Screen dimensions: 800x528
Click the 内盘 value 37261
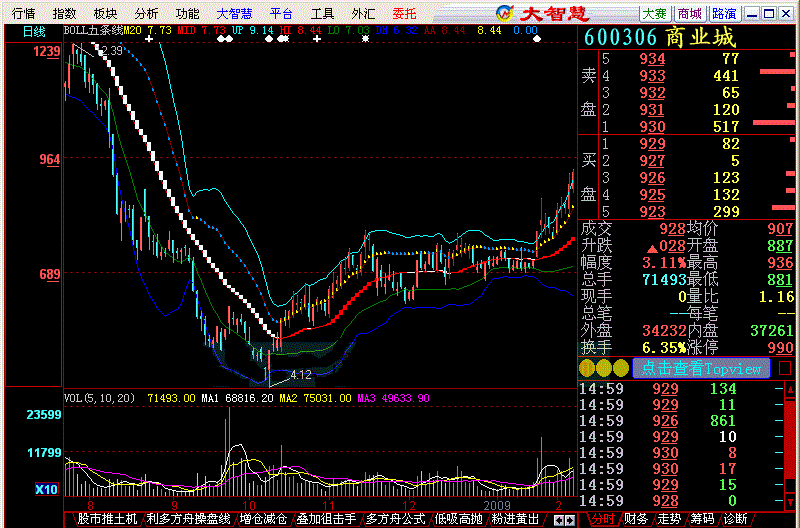tap(771, 331)
